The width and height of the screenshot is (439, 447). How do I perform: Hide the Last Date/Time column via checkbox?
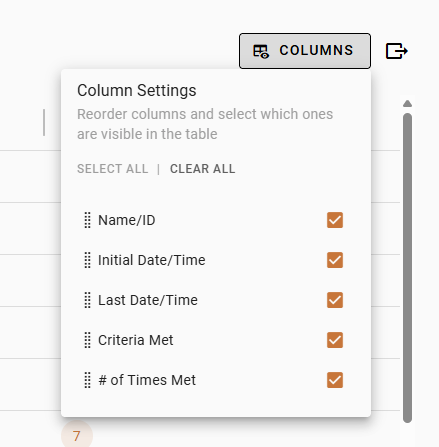[x=335, y=300]
